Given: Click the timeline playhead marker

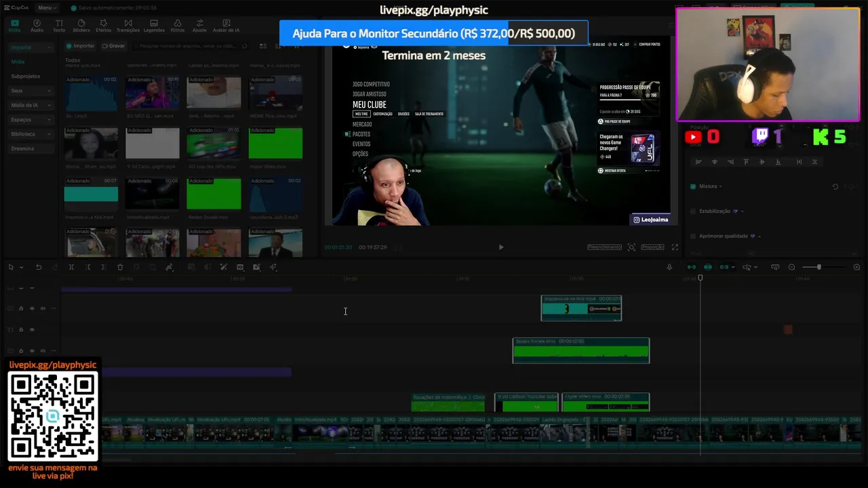Looking at the screenshot, I should (x=701, y=278).
